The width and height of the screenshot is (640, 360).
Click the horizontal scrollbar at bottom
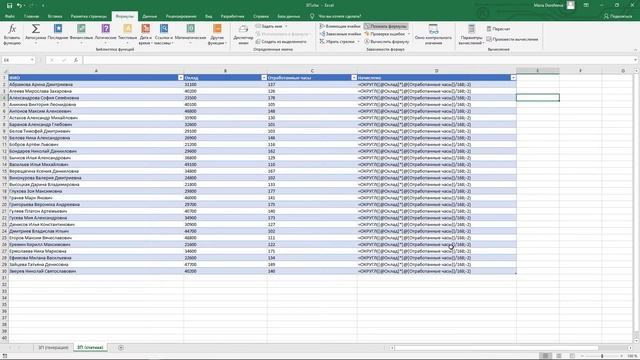coord(496,348)
